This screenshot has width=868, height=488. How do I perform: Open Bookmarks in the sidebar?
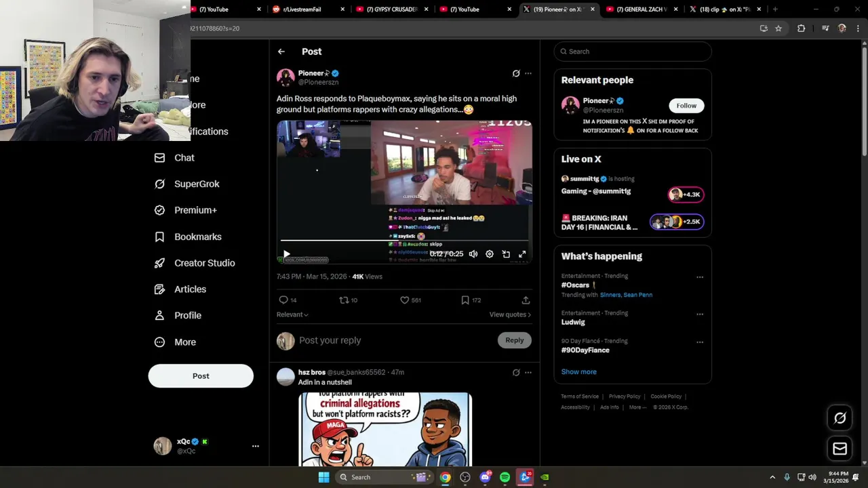188,237
